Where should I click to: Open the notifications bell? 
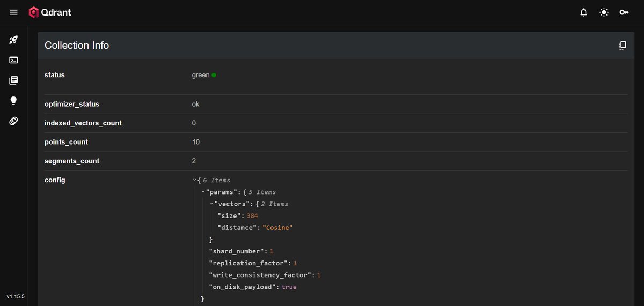click(584, 12)
